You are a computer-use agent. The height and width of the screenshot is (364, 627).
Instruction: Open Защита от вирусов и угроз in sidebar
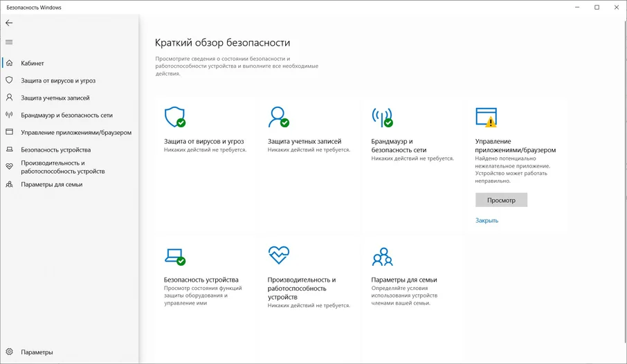pyautogui.click(x=58, y=80)
